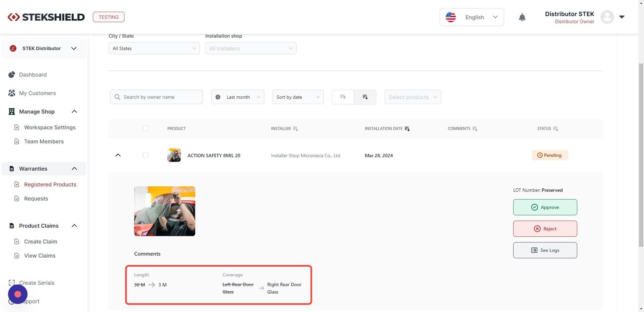
Task: Open warranty Requests
Action: [36, 198]
